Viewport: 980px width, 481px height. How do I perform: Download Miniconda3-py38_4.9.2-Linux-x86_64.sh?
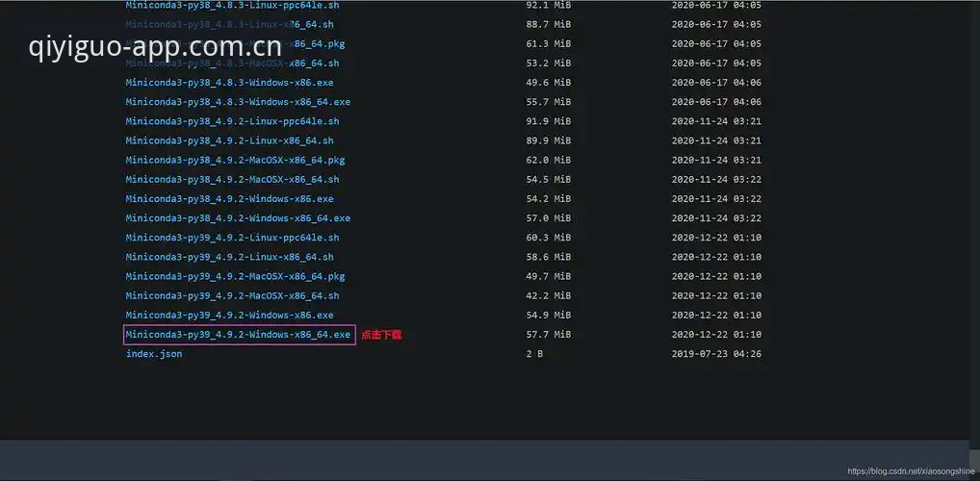coord(229,141)
